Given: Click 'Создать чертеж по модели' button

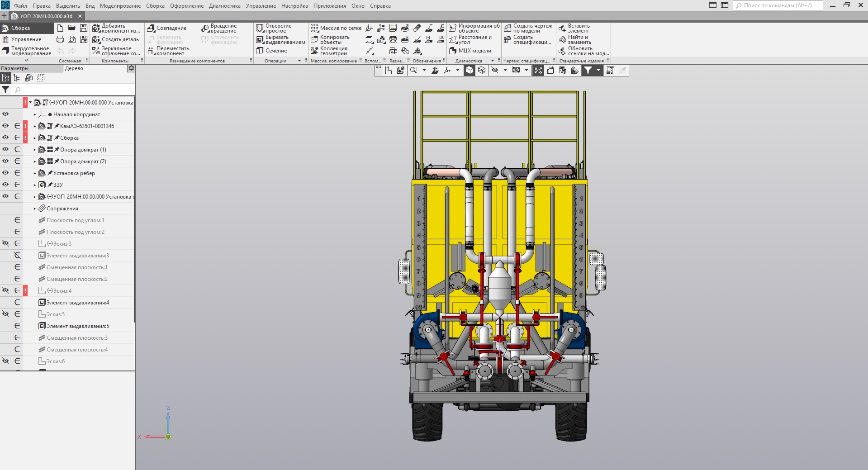Looking at the screenshot, I should click(528, 28).
